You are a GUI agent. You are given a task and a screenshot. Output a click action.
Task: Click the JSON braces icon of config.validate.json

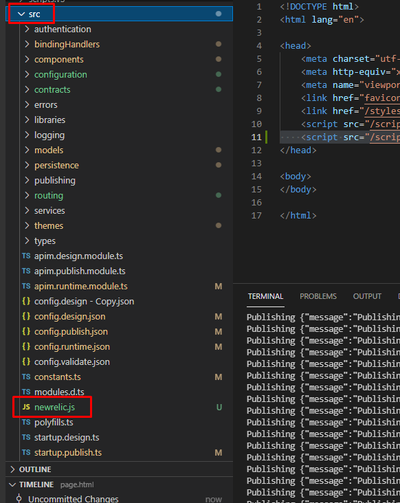pyautogui.click(x=26, y=361)
